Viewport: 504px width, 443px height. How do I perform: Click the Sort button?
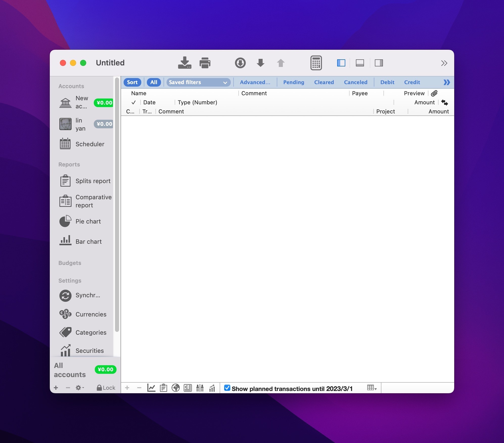132,82
